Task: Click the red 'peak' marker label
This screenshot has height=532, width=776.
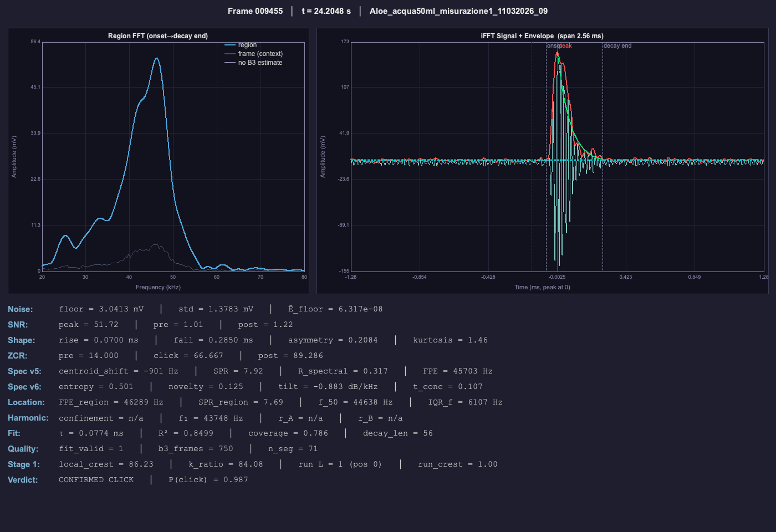Action: point(565,46)
